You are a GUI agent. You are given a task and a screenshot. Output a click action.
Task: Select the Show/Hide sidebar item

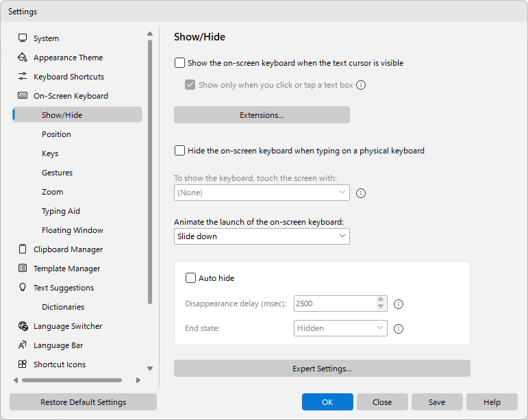(x=77, y=115)
